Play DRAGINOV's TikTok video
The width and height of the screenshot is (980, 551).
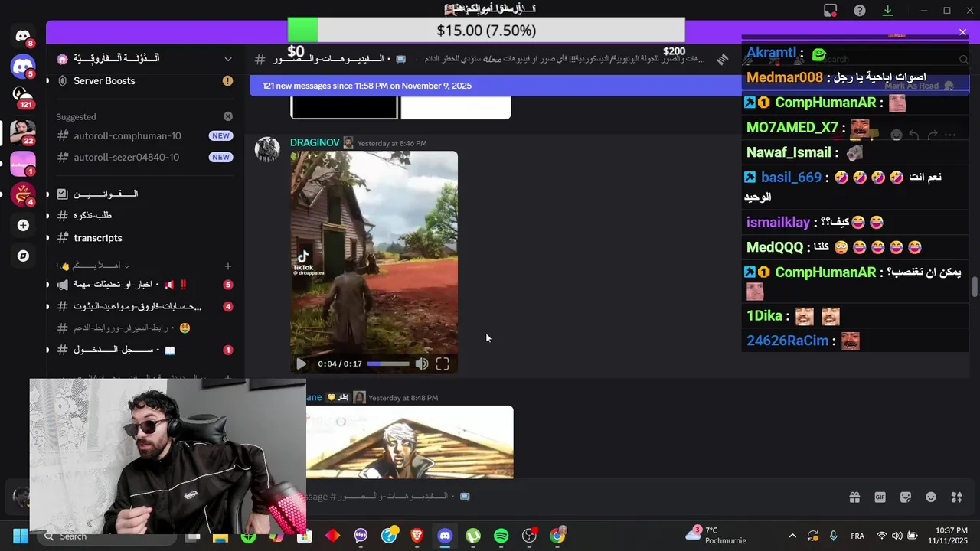pyautogui.click(x=301, y=364)
